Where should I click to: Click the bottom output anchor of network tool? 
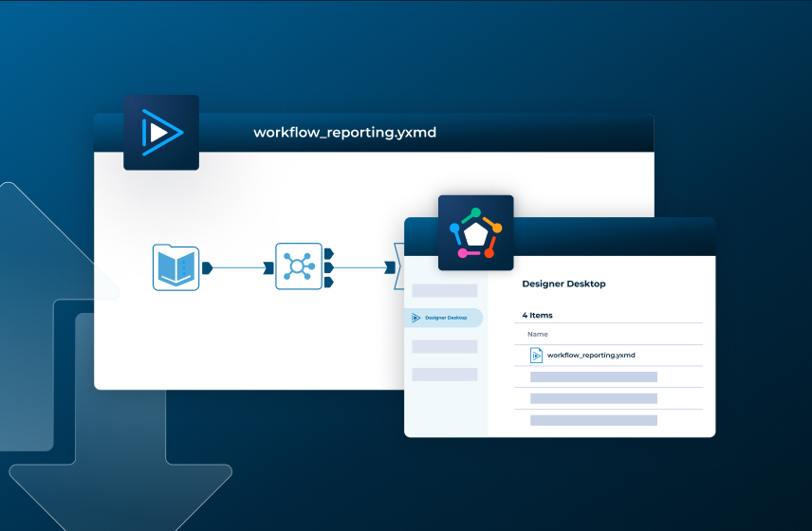(327, 282)
